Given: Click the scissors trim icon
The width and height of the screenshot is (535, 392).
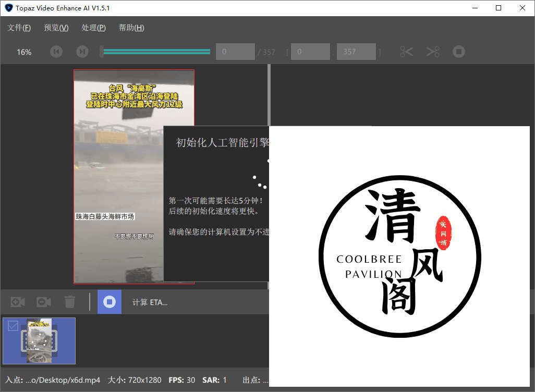Looking at the screenshot, I should (x=406, y=52).
